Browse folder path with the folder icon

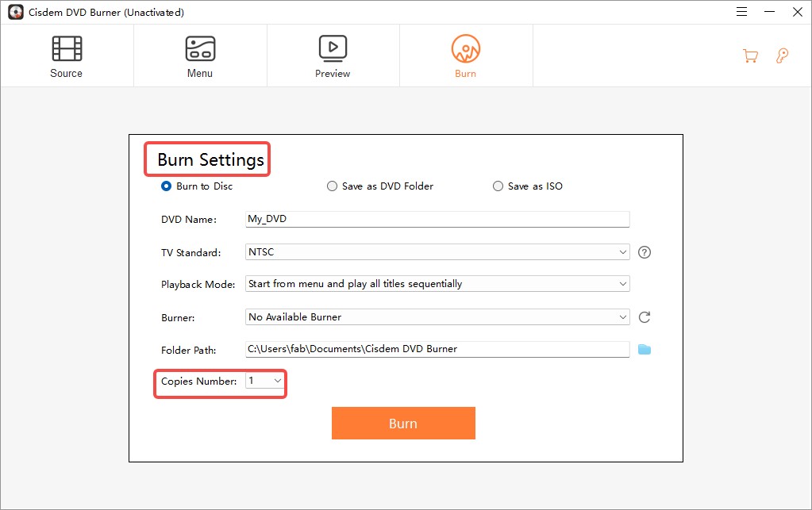click(x=645, y=349)
